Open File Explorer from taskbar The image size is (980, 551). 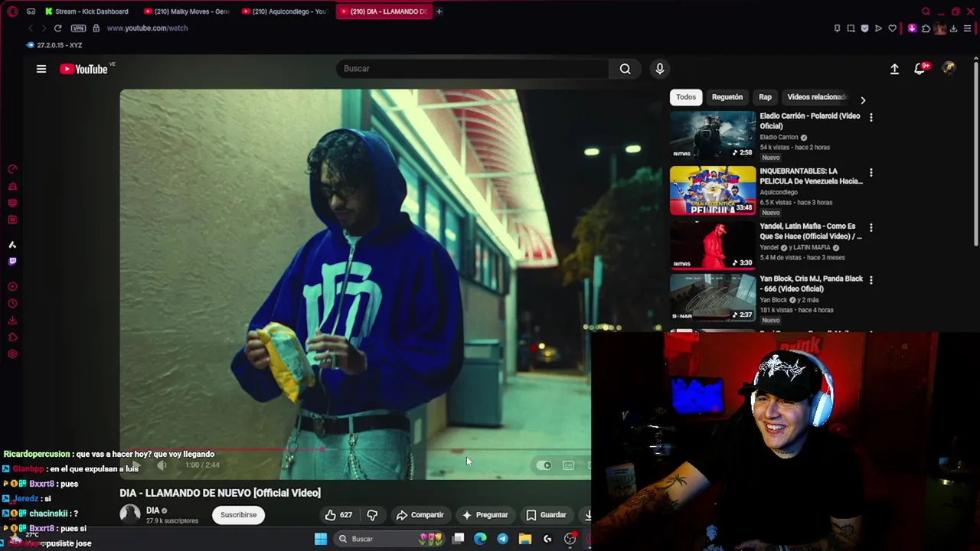[x=524, y=539]
